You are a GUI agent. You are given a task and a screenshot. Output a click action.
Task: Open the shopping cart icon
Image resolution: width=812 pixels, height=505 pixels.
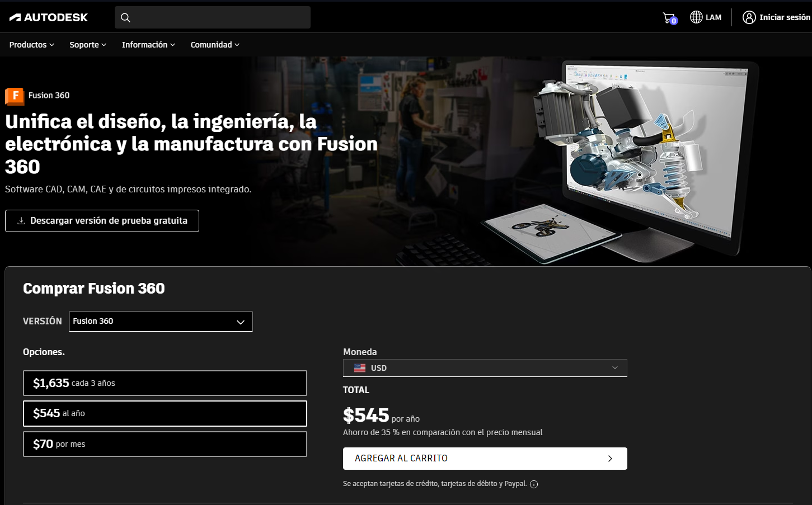669,18
